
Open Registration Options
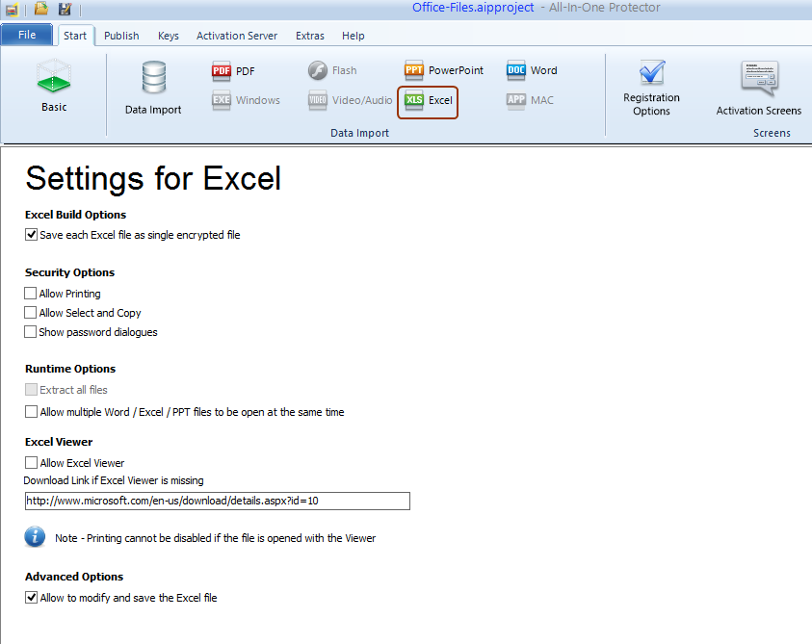(x=651, y=88)
